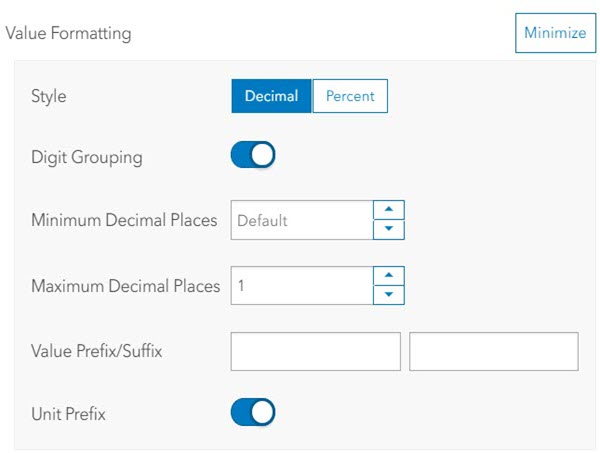Decrease Maximum Decimal Places with down arrow
Screen dimensions: 600x453
click(x=389, y=295)
